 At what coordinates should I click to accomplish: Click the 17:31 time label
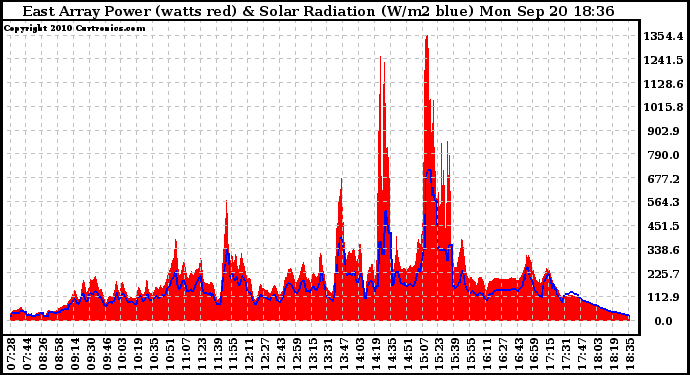(x=566, y=354)
